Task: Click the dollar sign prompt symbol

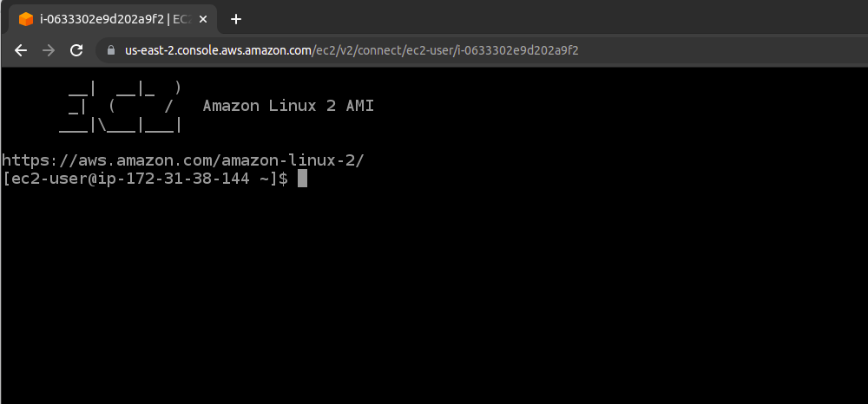Action: pos(283,179)
